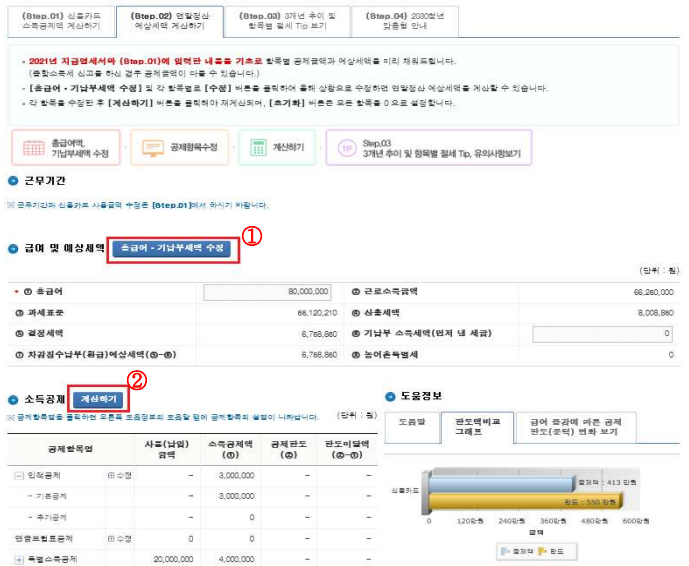Click the blue 결정액 413만원 chart bar
Image resolution: width=689 pixels, height=566 pixels.
point(501,484)
